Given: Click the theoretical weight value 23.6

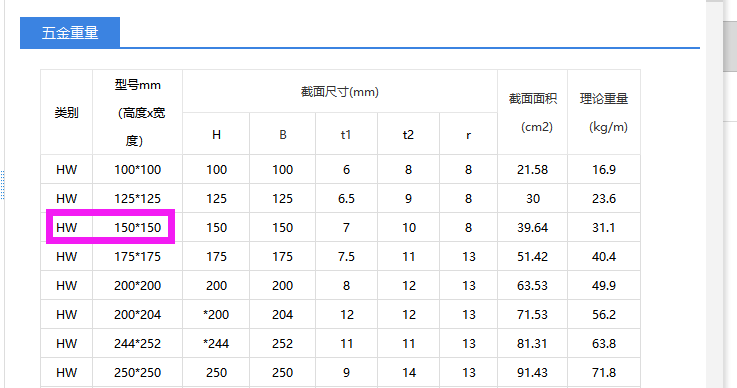Looking at the screenshot, I should tap(604, 198).
